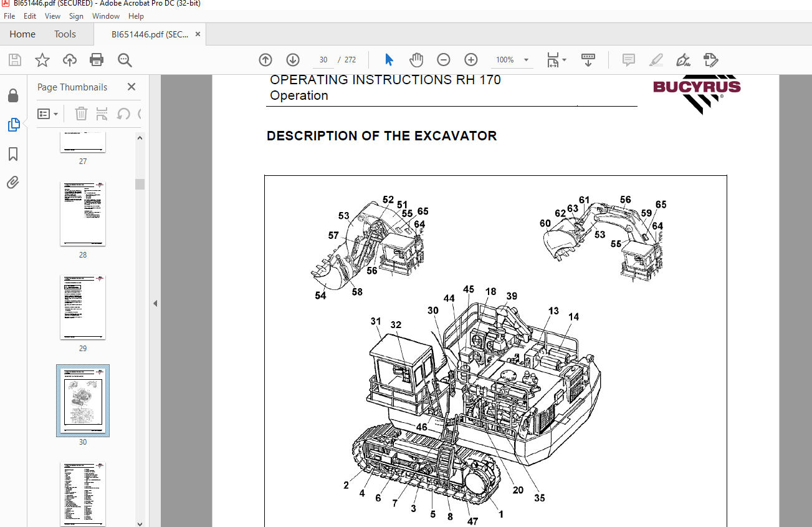Select the BI651446.pdf document tab
This screenshot has height=527, width=812.
pos(150,34)
